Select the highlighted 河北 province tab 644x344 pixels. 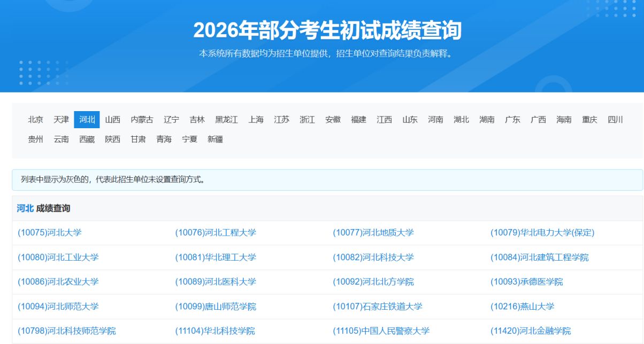(87, 120)
